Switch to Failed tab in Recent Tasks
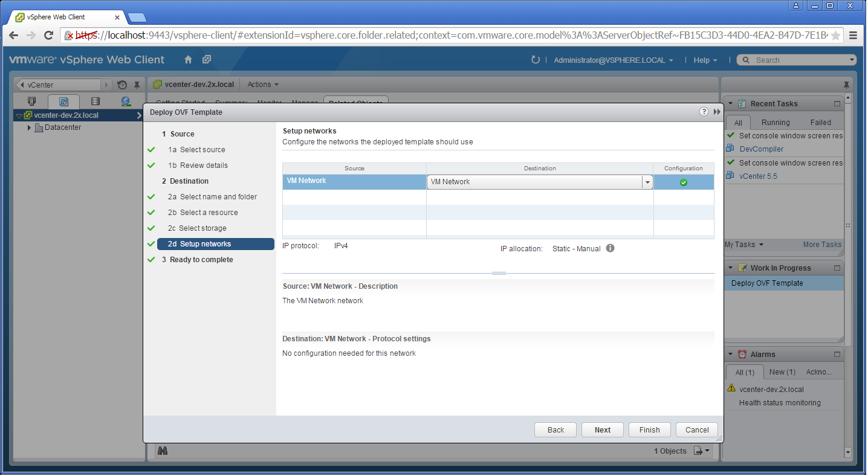 coord(821,123)
